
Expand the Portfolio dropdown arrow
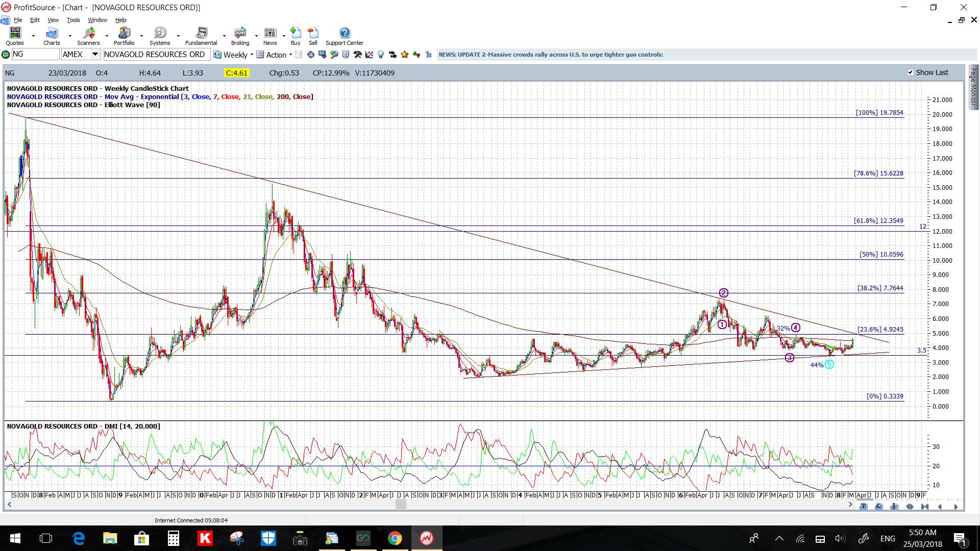point(142,36)
